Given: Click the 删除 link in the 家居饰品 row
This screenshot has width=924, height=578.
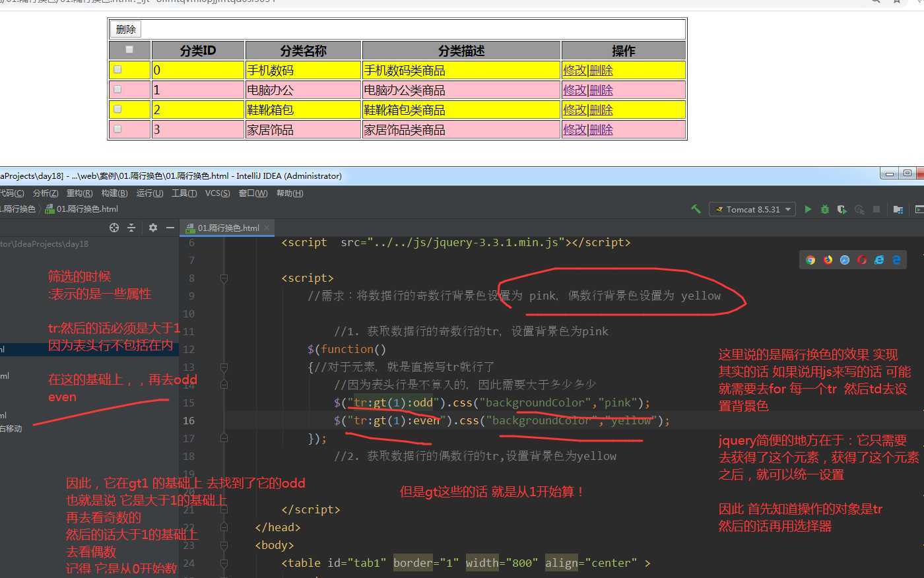Looking at the screenshot, I should pos(601,129).
